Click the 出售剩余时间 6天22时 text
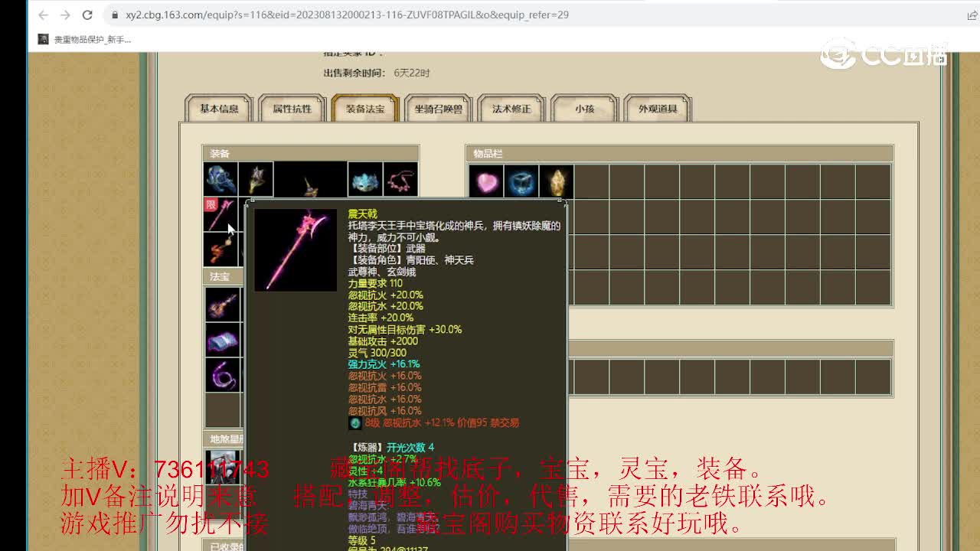Image resolution: width=980 pixels, height=551 pixels. (x=377, y=73)
